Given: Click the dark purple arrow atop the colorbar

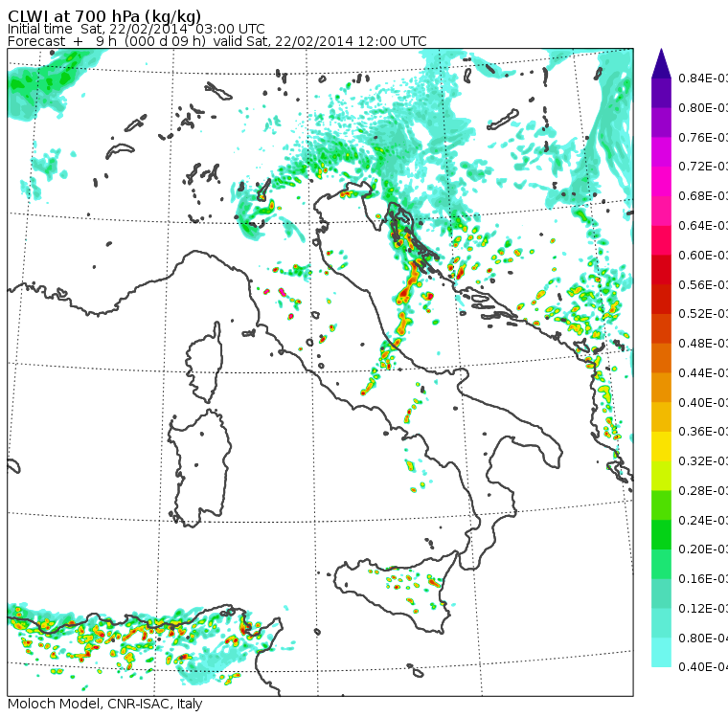Looking at the screenshot, I should [x=662, y=65].
